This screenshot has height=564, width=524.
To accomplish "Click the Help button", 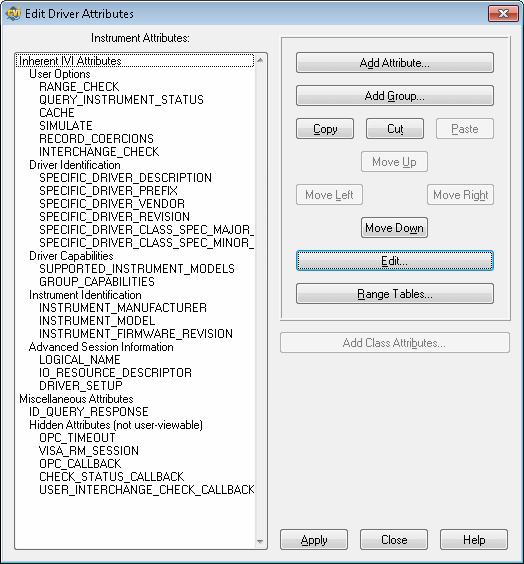I will point(474,540).
